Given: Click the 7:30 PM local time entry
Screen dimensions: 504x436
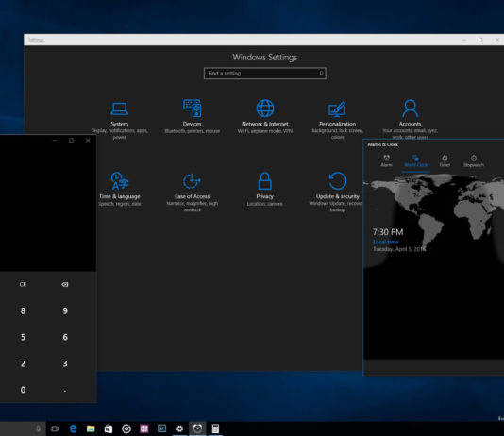Looking at the screenshot, I should pos(399,240).
